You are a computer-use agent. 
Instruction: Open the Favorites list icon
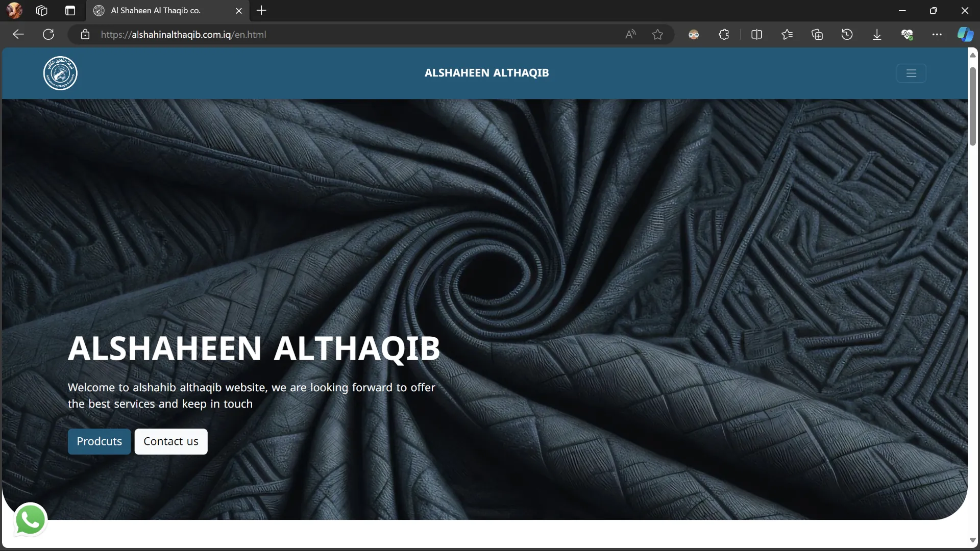pos(787,35)
